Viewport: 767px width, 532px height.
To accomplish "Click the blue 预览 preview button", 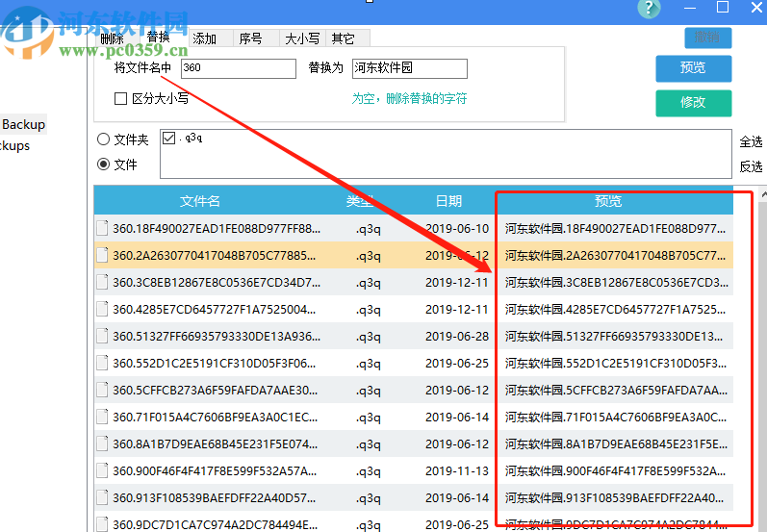I will (x=693, y=68).
